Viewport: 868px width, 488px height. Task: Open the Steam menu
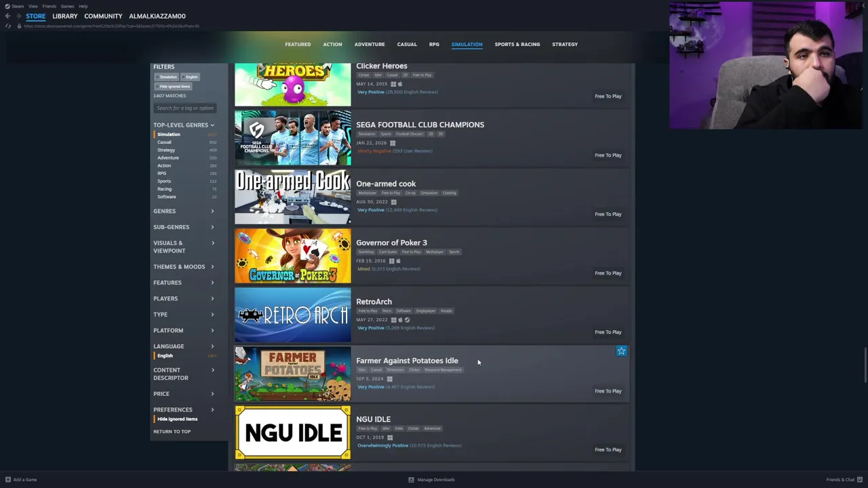[x=18, y=6]
